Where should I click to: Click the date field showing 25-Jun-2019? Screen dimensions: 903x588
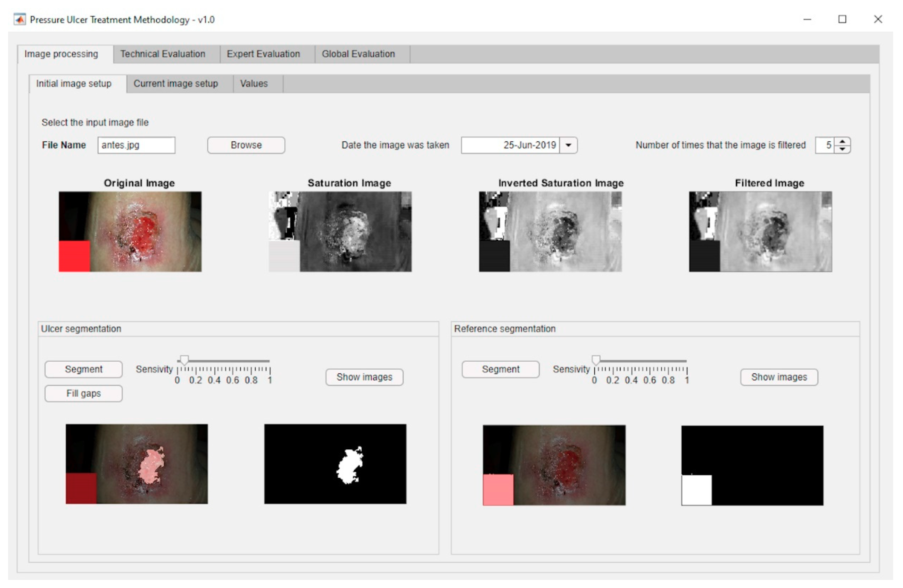point(510,145)
